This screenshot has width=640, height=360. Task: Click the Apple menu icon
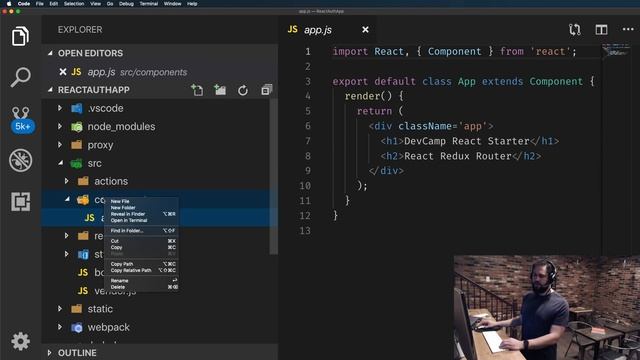coord(9,4)
